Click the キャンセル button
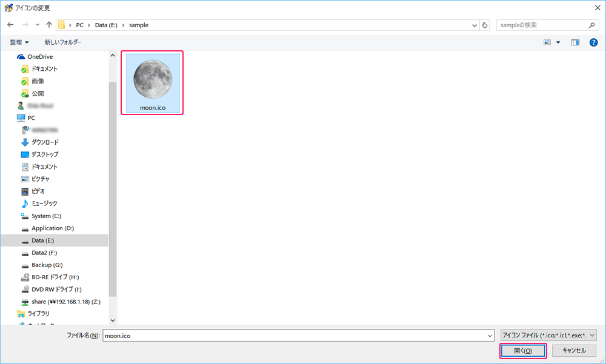 (x=574, y=351)
